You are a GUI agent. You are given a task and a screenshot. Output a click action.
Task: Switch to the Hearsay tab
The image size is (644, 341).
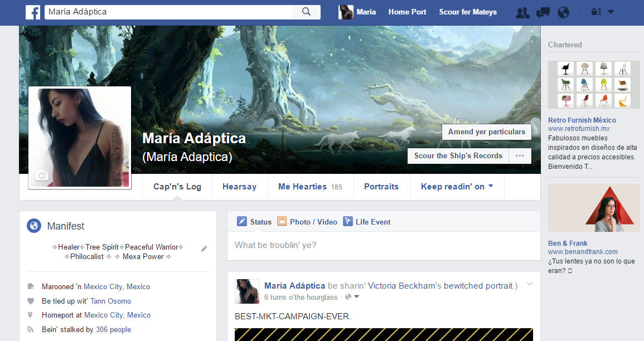[x=239, y=187]
